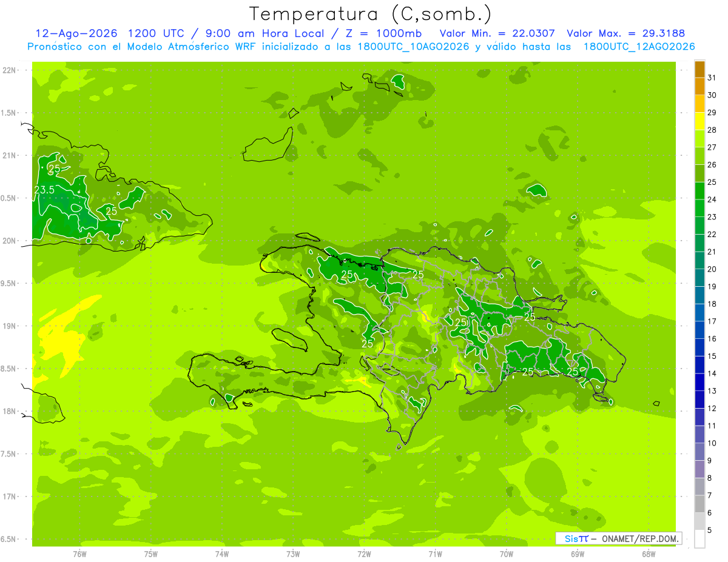Click the '17N' latitude axis label

pos(8,497)
